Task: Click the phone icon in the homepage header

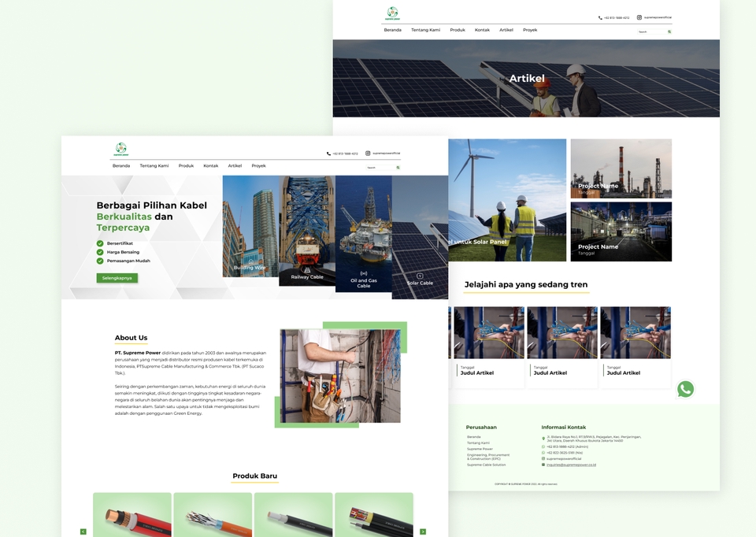Action: (329, 154)
